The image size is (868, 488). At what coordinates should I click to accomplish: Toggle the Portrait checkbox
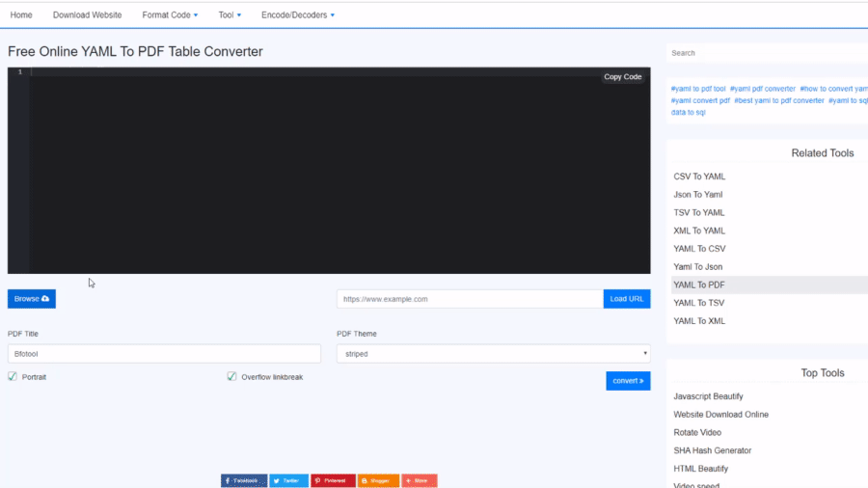13,377
